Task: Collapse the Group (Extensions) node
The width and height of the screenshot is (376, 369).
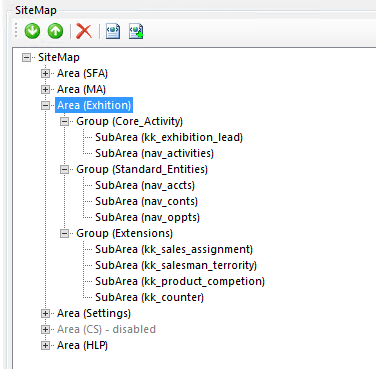Action: pos(64,234)
